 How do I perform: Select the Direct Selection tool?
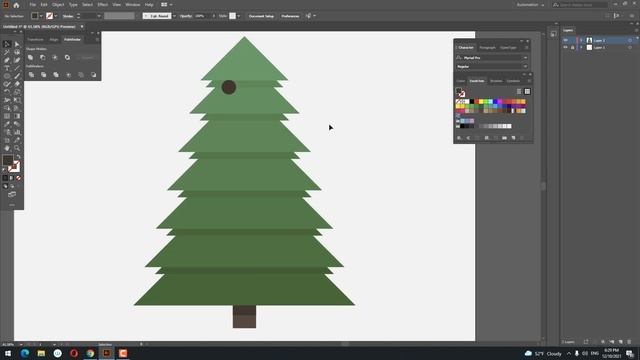pyautogui.click(x=17, y=44)
